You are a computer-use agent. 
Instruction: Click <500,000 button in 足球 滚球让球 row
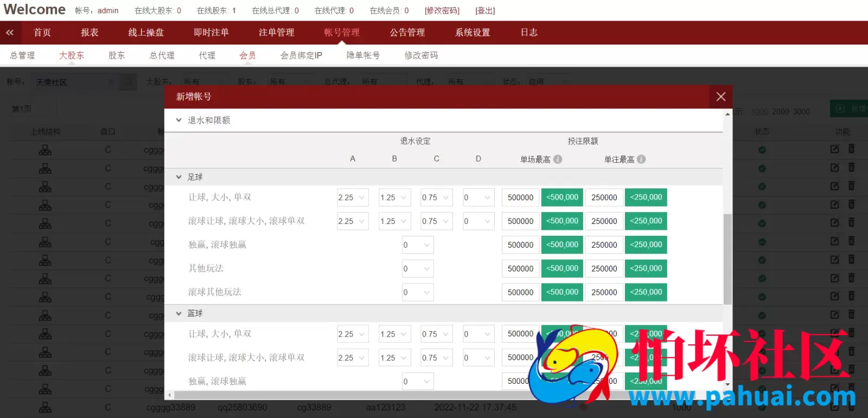pyautogui.click(x=562, y=221)
